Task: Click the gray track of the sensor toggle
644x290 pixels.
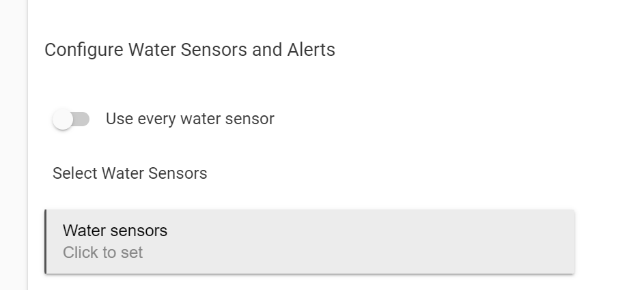Action: tap(82, 119)
